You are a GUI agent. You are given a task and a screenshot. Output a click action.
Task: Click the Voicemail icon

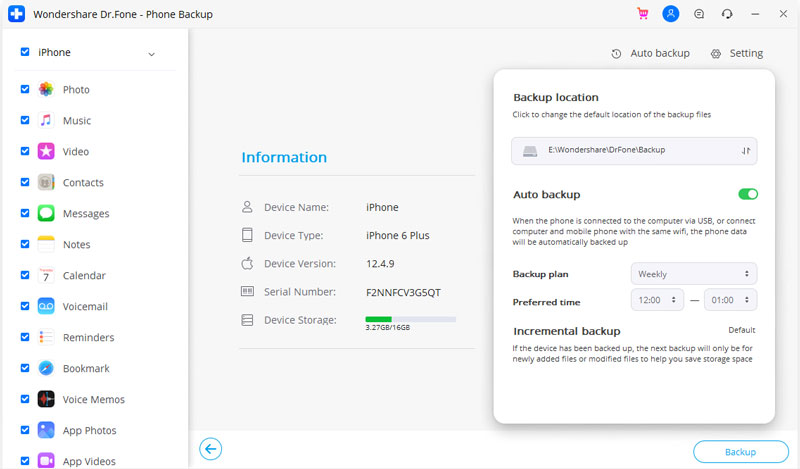[46, 306]
